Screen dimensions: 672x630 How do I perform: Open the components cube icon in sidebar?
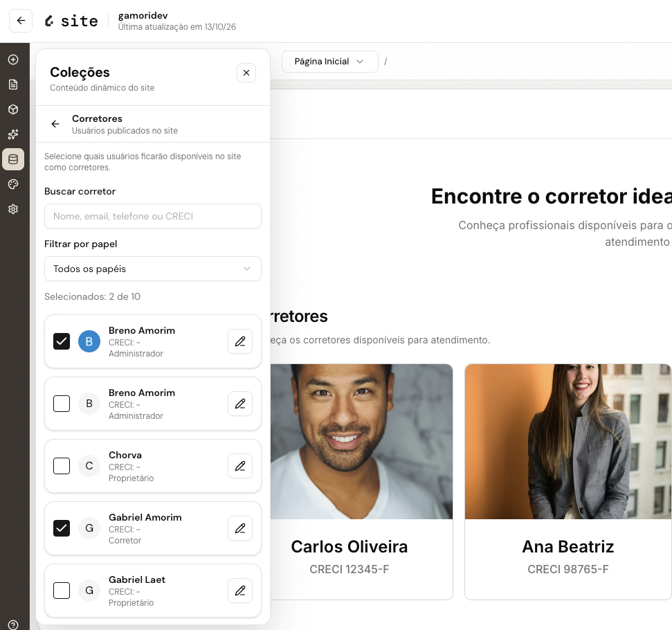tap(13, 109)
